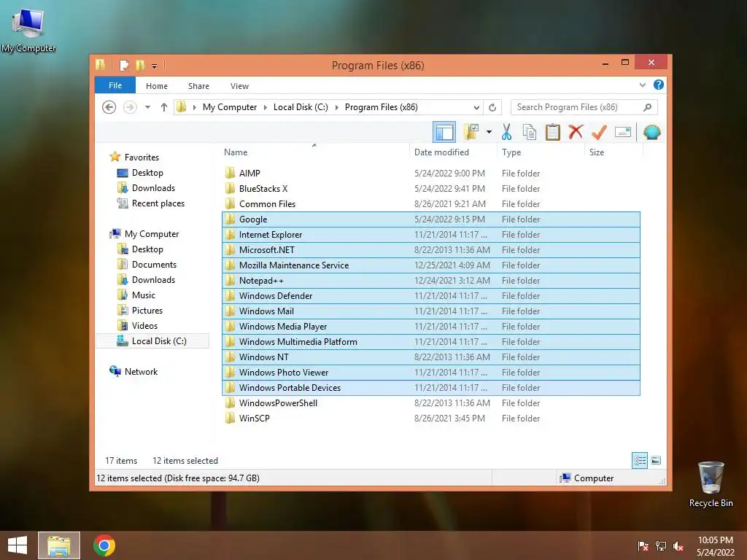Click the properties quick access icon
The width and height of the screenshot is (747, 560).
pyautogui.click(x=124, y=65)
